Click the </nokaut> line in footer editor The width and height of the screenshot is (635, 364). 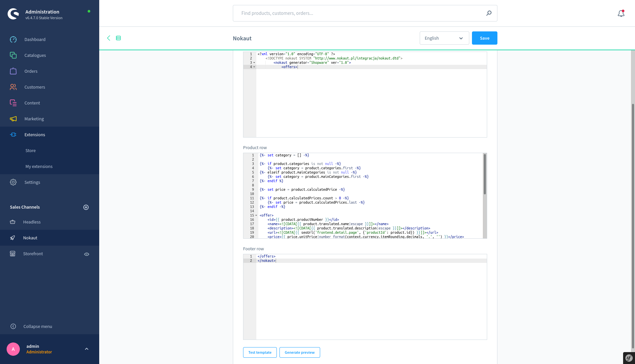[267, 261]
